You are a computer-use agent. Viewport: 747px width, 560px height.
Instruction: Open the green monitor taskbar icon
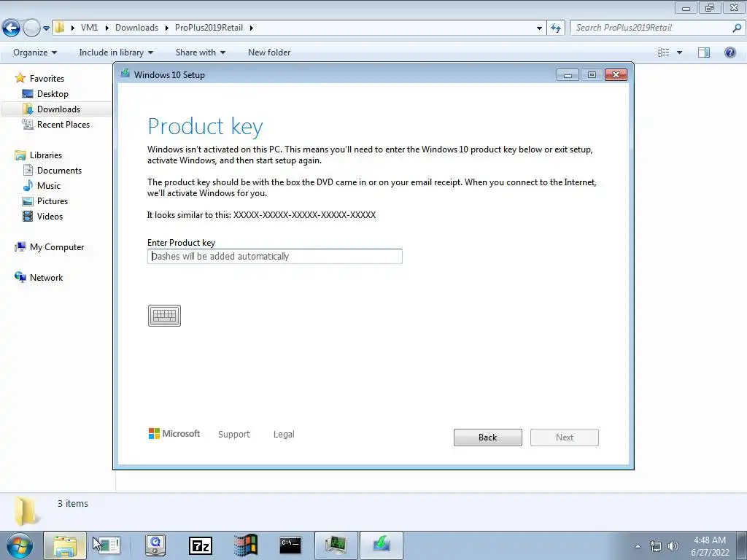click(x=336, y=545)
